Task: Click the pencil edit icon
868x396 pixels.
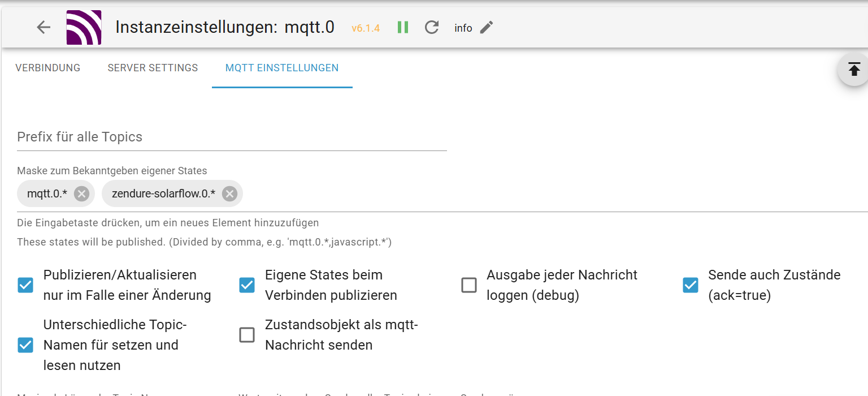Action: coord(487,27)
